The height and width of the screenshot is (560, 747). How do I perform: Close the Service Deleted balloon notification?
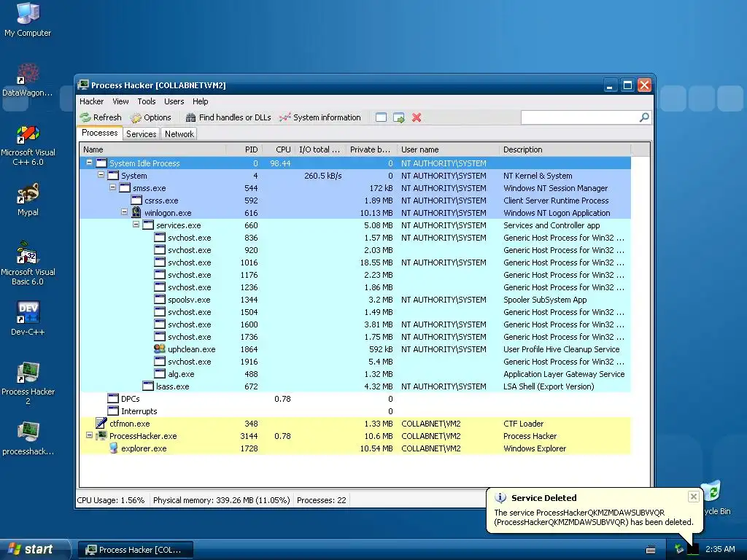pos(693,497)
